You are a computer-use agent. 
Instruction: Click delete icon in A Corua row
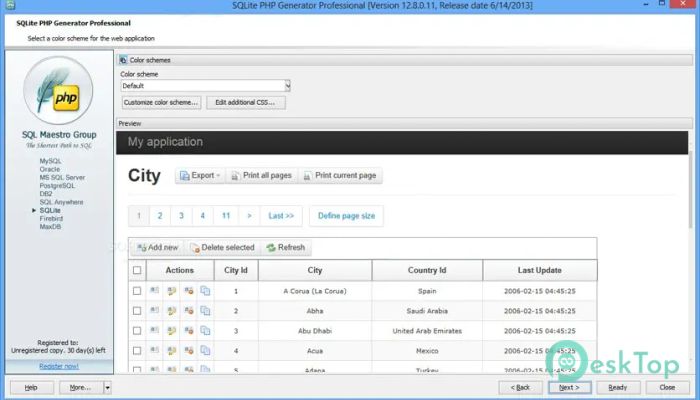189,291
